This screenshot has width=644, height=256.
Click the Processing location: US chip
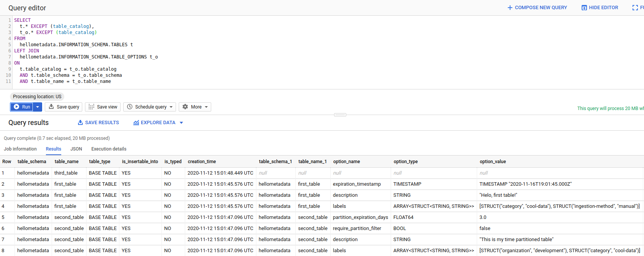coord(37,97)
